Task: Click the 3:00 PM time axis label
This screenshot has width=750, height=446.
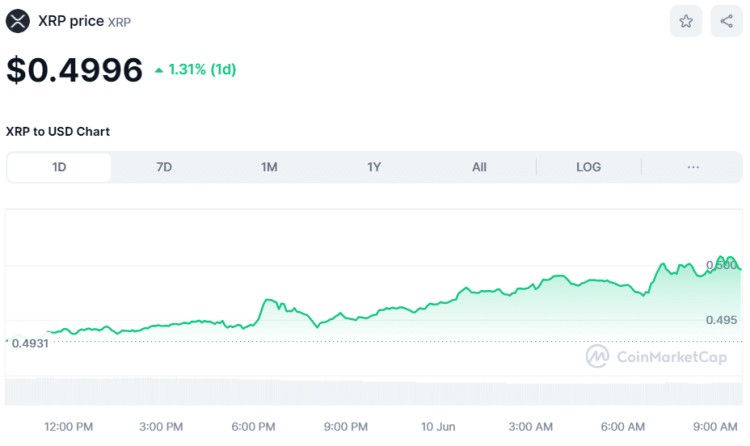Action: pos(161,426)
